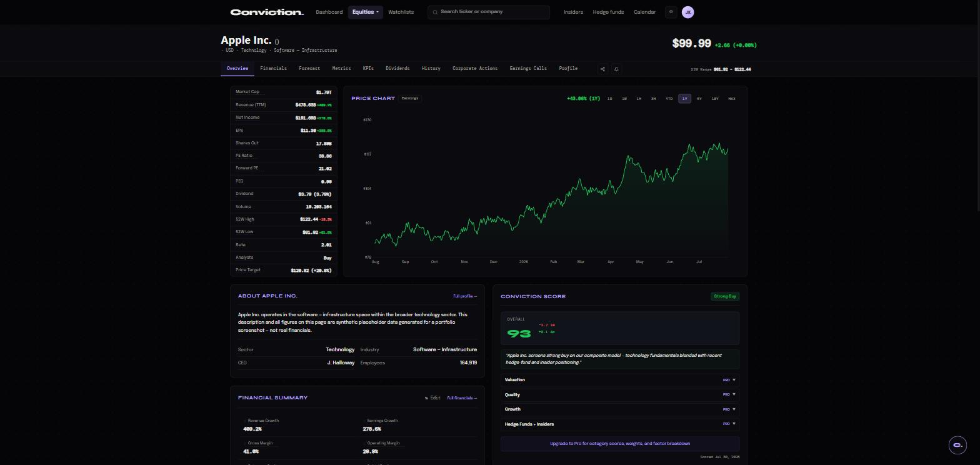The width and height of the screenshot is (980, 465).
Task: Switch to the Corporate Actions tab
Action: coord(475,69)
